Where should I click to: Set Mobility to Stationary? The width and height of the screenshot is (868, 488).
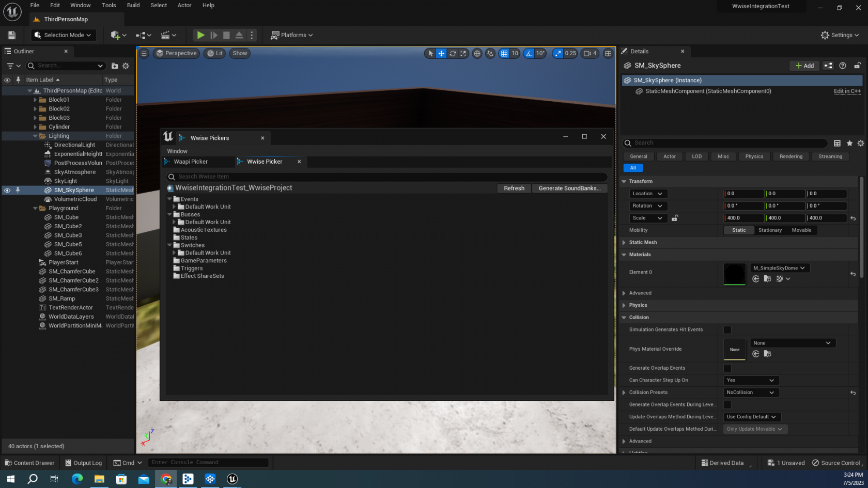770,230
